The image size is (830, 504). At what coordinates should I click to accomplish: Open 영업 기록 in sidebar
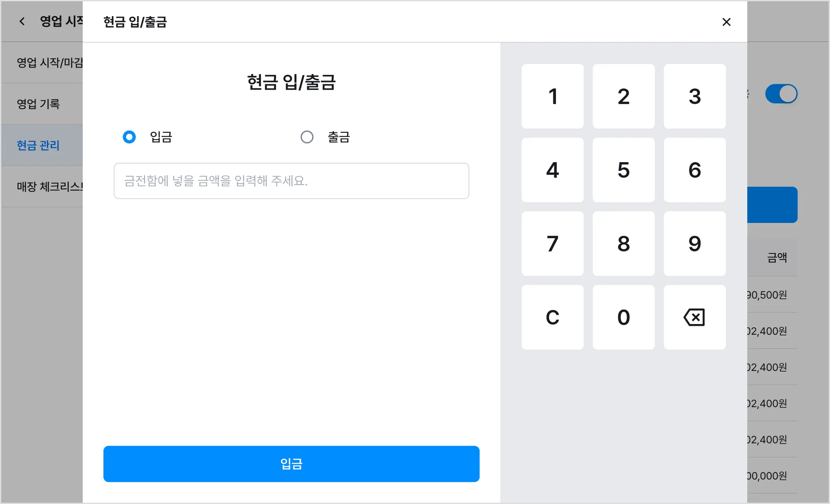click(x=39, y=104)
